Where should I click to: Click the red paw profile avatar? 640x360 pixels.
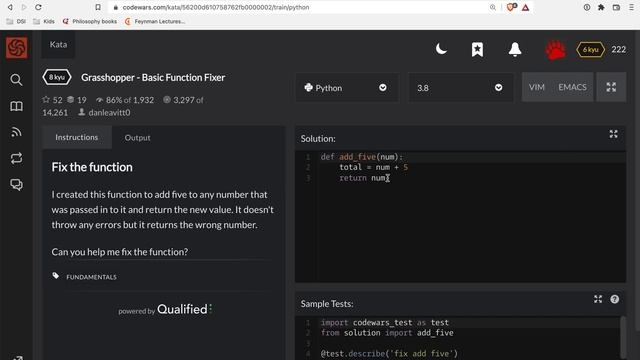click(556, 50)
